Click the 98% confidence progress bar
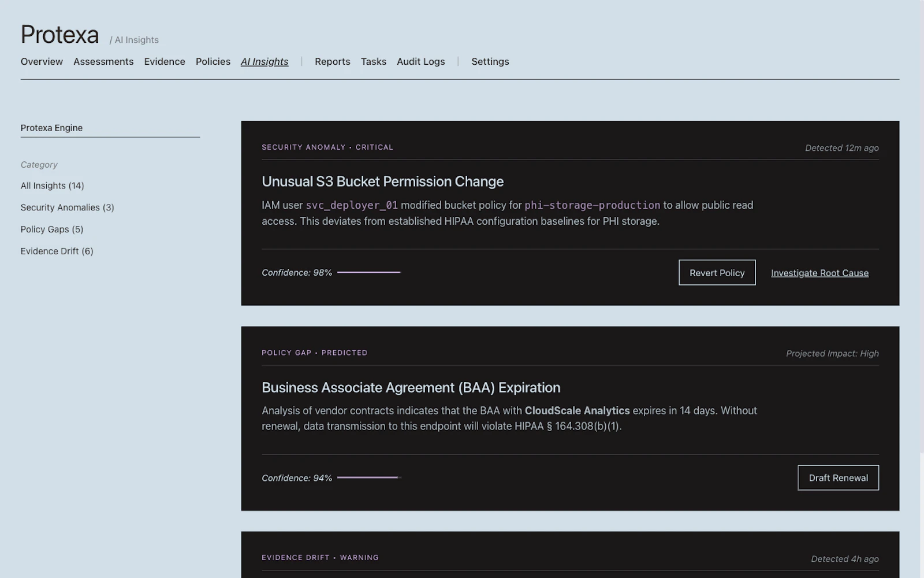This screenshot has height=578, width=924. (x=369, y=272)
